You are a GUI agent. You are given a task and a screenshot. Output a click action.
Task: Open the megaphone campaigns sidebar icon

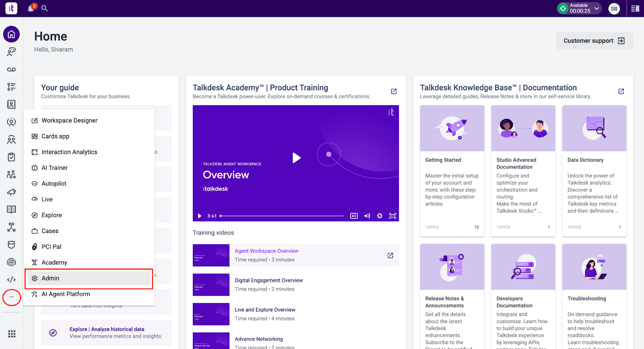[x=11, y=192]
